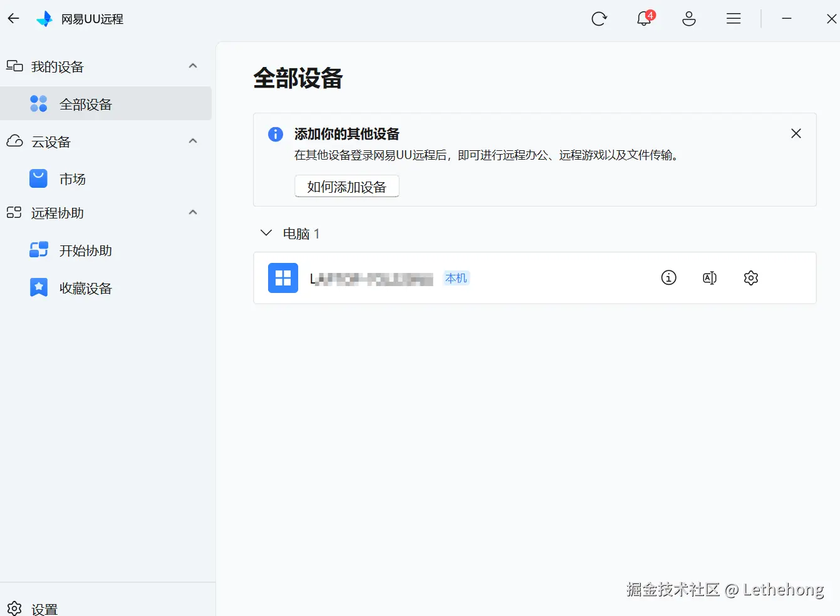Image resolution: width=840 pixels, height=616 pixels.
Task: Open the hamburger main menu
Action: click(x=734, y=19)
